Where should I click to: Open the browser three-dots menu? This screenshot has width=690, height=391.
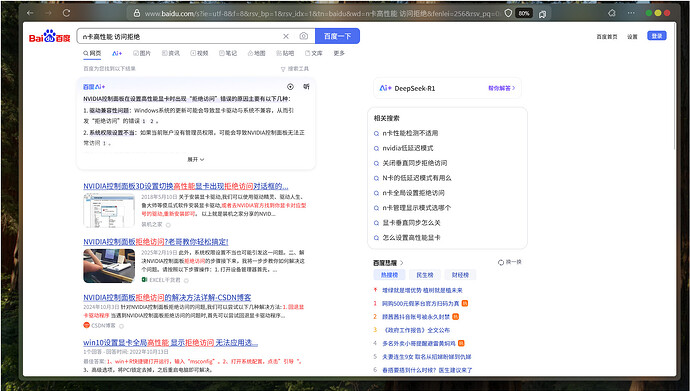[631, 13]
